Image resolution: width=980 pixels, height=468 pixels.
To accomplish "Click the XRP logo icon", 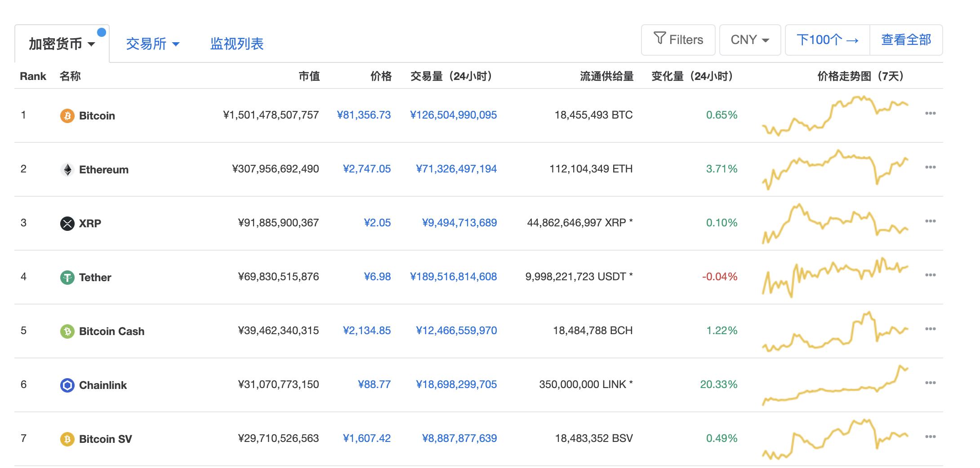I will tap(67, 224).
